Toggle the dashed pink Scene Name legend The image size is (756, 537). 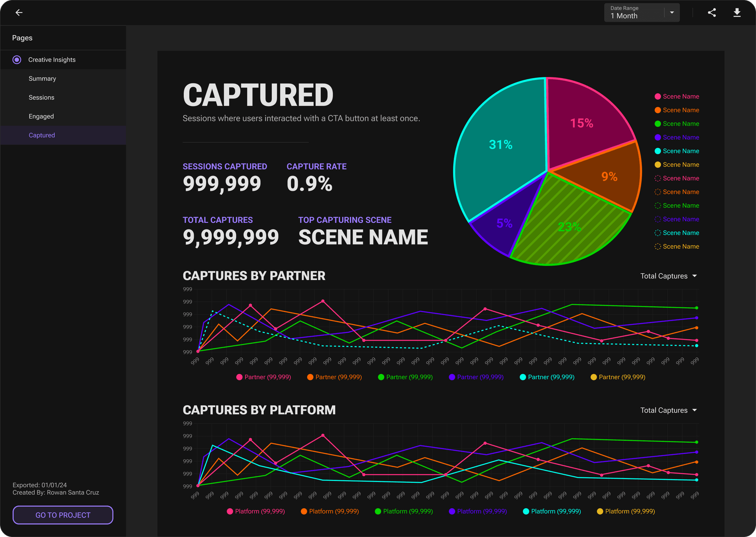pyautogui.click(x=657, y=179)
